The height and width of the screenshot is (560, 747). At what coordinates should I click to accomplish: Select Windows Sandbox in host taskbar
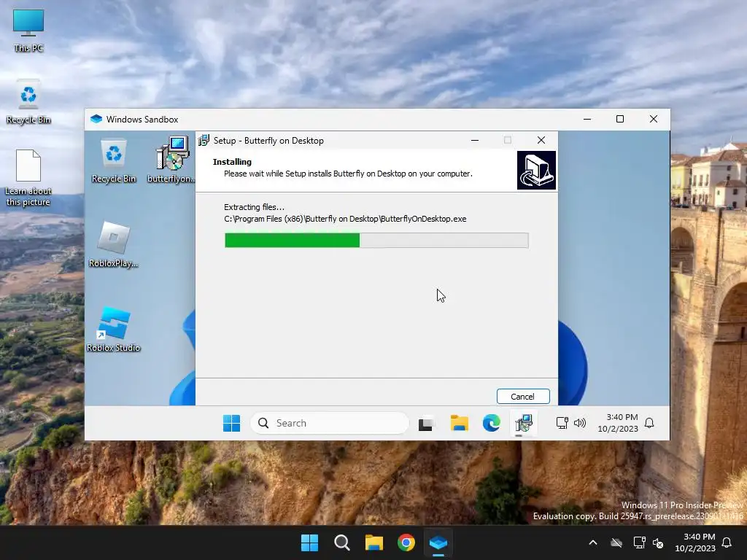[438, 542]
